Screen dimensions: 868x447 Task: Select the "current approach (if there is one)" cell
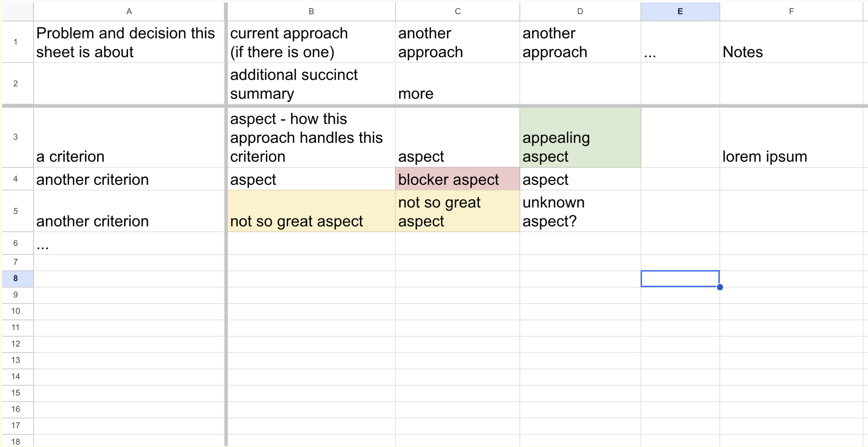pos(311,42)
